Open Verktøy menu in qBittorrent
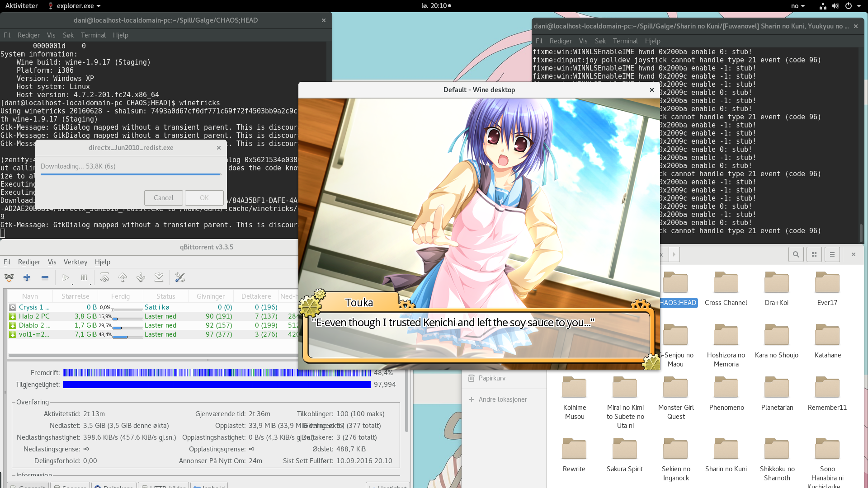The width and height of the screenshot is (868, 488). [x=75, y=262]
